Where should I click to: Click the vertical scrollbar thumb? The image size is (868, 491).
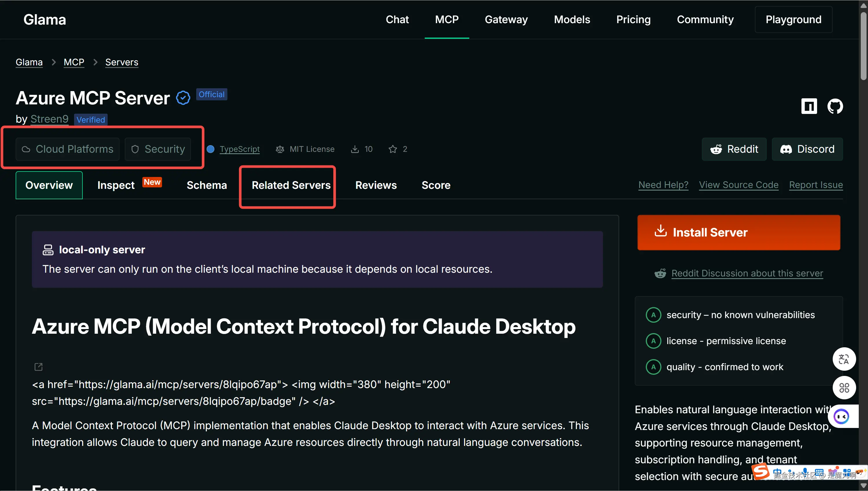863,46
